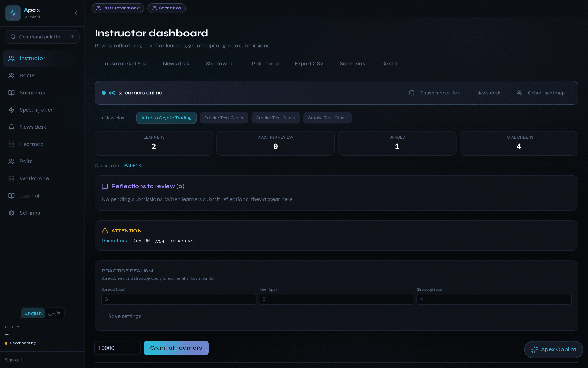The width and height of the screenshot is (588, 368).
Task: Click the Spread (bps) input field
Action: (179, 299)
